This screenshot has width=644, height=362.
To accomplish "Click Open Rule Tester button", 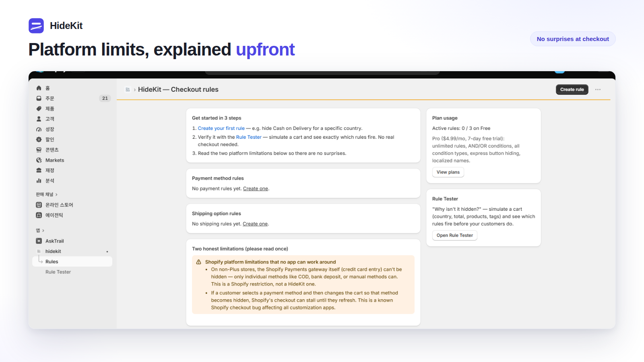I will point(454,235).
